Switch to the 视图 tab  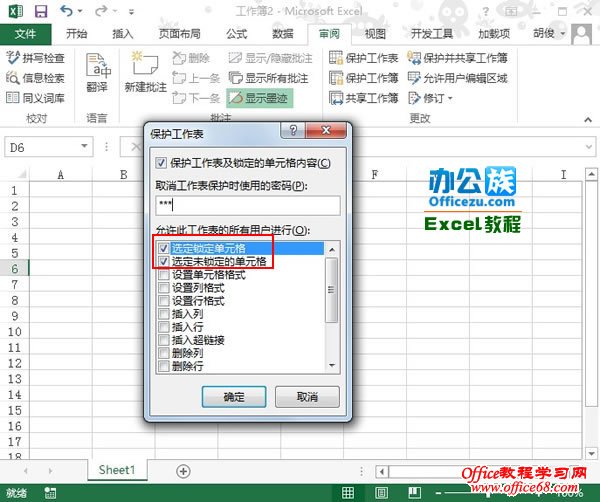coord(375,34)
